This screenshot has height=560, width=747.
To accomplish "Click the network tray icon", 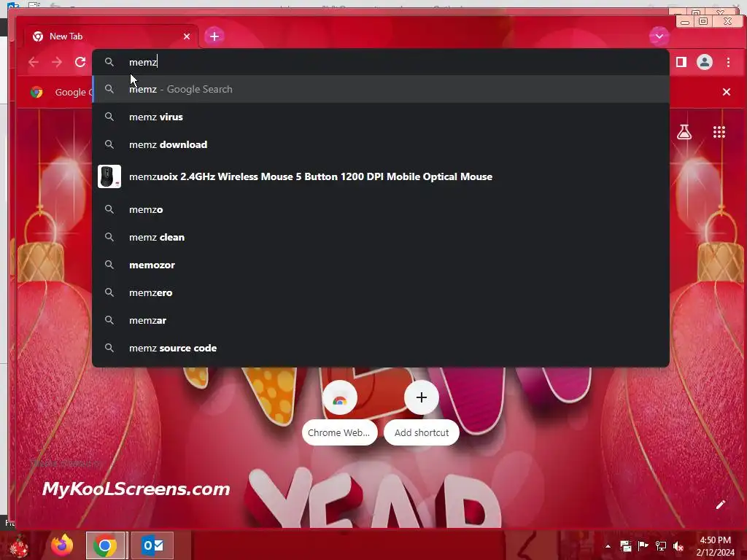I will pos(661,545).
